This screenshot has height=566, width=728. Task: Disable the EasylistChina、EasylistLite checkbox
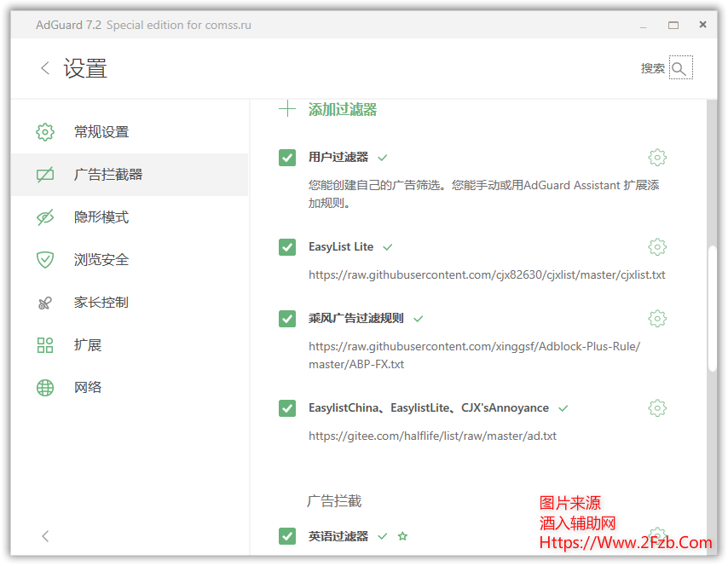287,408
